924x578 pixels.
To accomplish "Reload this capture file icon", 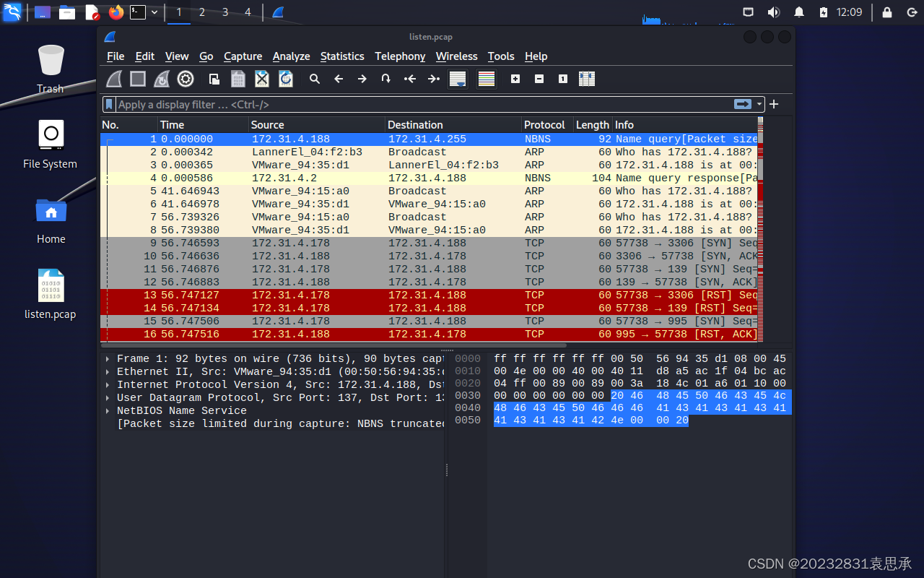I will tap(285, 79).
